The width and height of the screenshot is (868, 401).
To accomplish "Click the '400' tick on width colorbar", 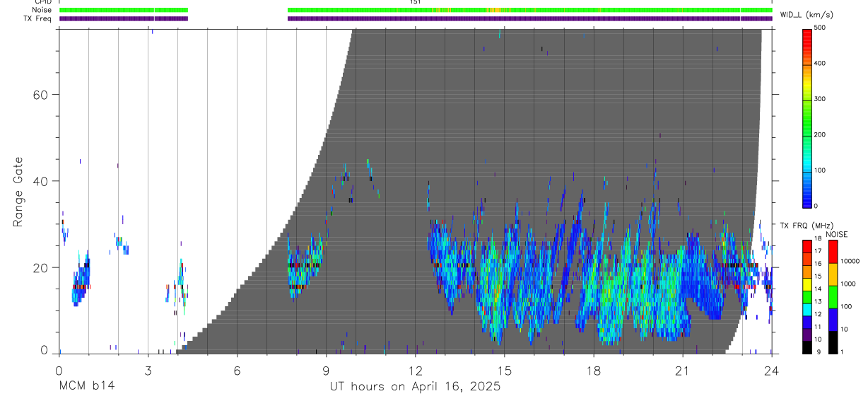I will [x=821, y=64].
